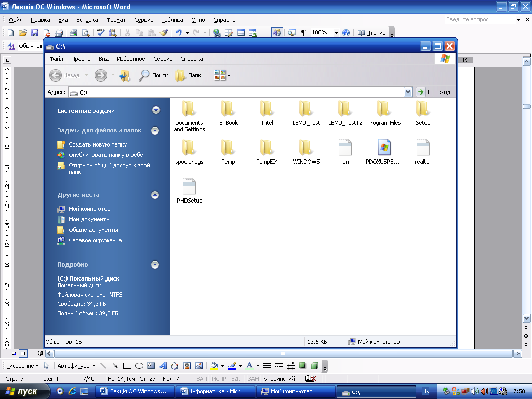This screenshot has height=399, width=532.
Task: Select the realtek file
Action: (423, 152)
